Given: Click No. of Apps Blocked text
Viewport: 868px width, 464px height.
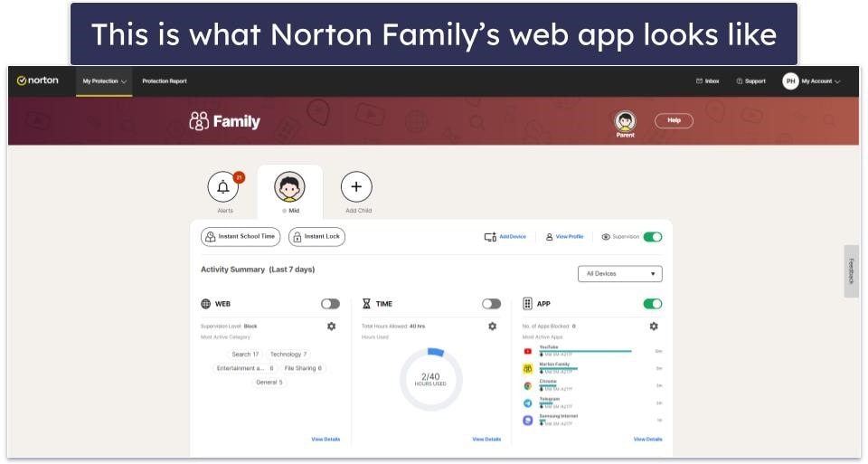Looking at the screenshot, I should coord(549,327).
